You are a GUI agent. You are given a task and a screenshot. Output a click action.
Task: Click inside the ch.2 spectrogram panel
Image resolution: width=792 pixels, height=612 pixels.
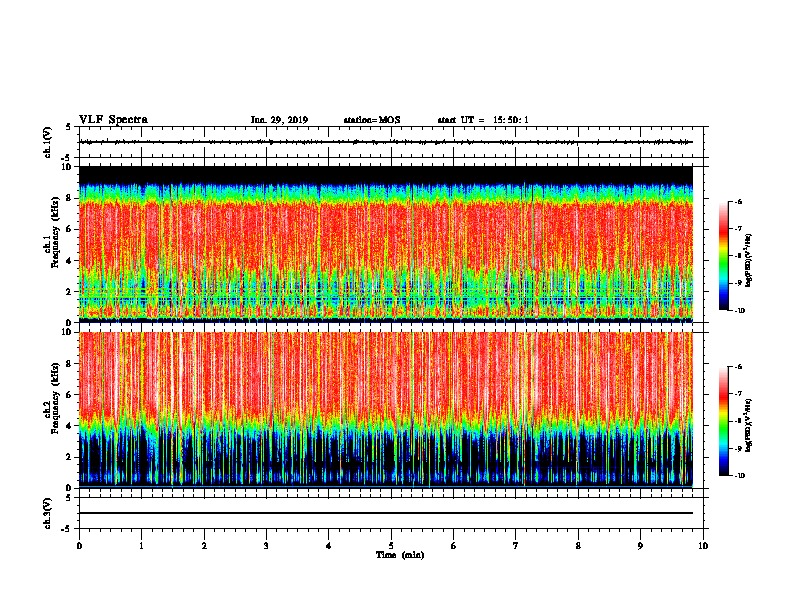click(x=386, y=410)
